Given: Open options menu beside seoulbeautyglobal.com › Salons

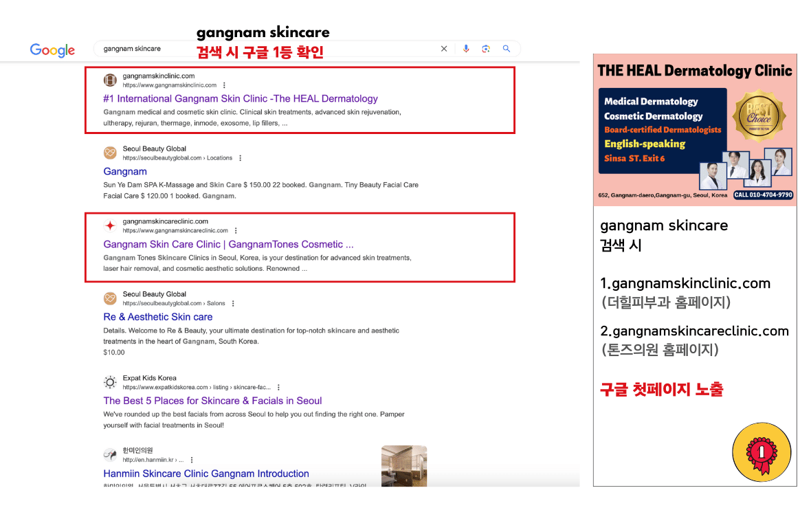Looking at the screenshot, I should coord(233,304).
